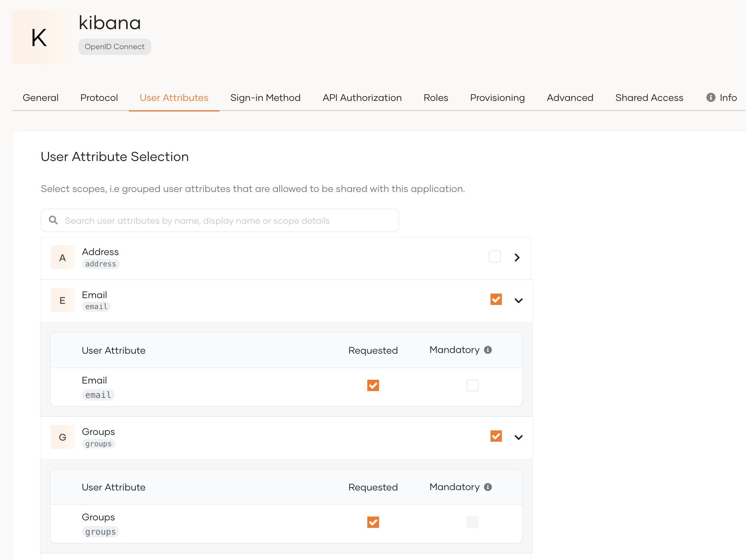This screenshot has width=746, height=560.
Task: Untick Requested for the groups attribute
Action: 373,522
